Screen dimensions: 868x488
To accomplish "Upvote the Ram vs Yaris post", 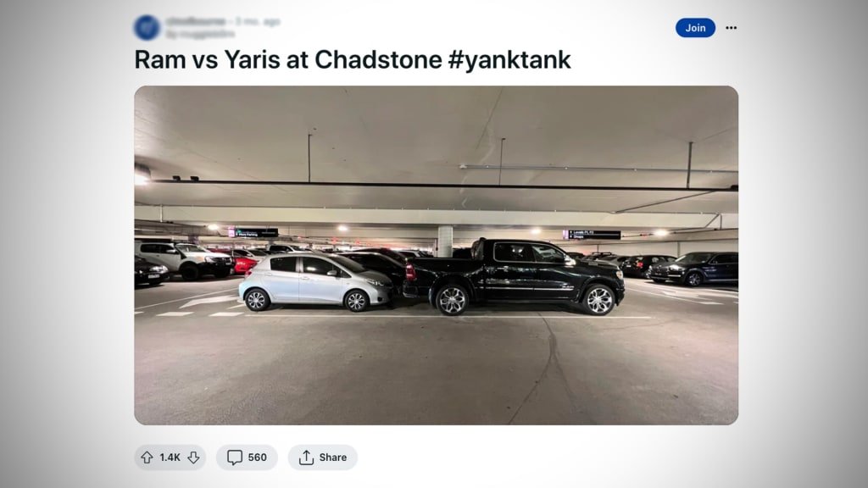I will 147,457.
